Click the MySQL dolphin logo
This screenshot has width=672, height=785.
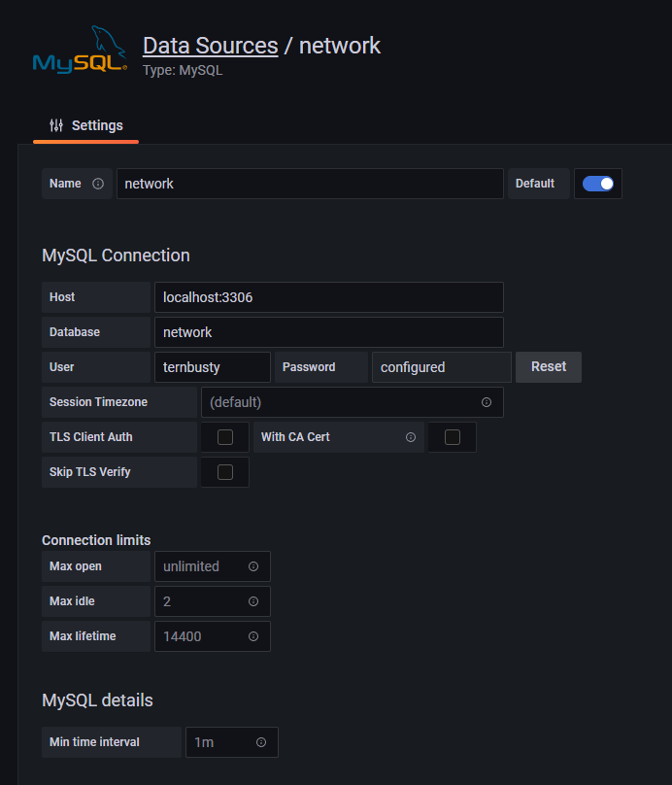click(x=80, y=51)
